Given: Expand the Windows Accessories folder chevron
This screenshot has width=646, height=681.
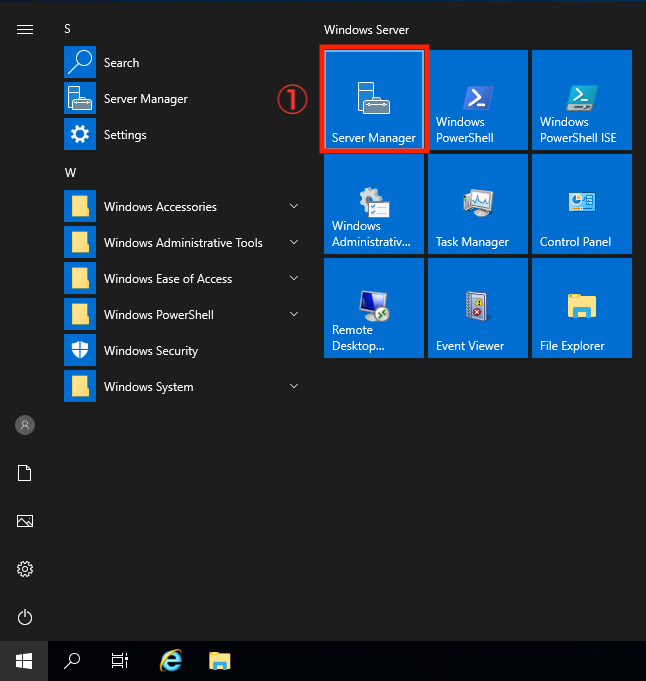Looking at the screenshot, I should (x=294, y=206).
